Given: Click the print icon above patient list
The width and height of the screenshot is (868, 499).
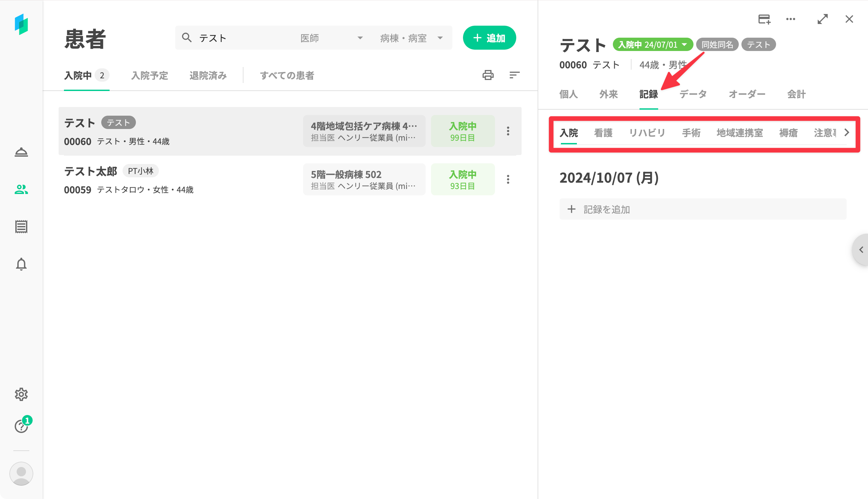Looking at the screenshot, I should pyautogui.click(x=488, y=75).
